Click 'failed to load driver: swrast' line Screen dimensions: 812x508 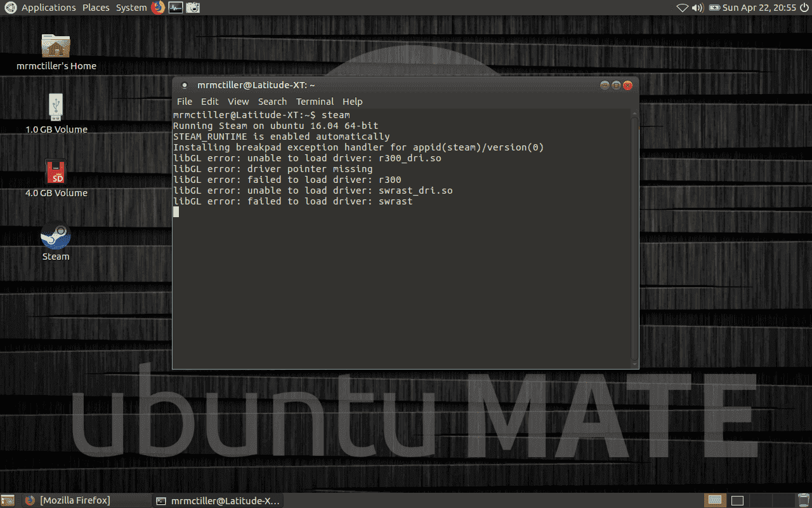tap(292, 201)
